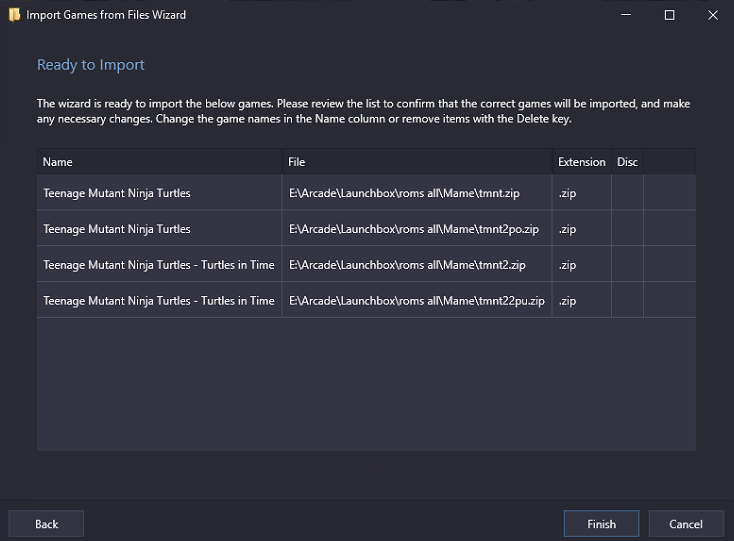Click the Extension column header
The width and height of the screenshot is (734, 541).
click(582, 162)
